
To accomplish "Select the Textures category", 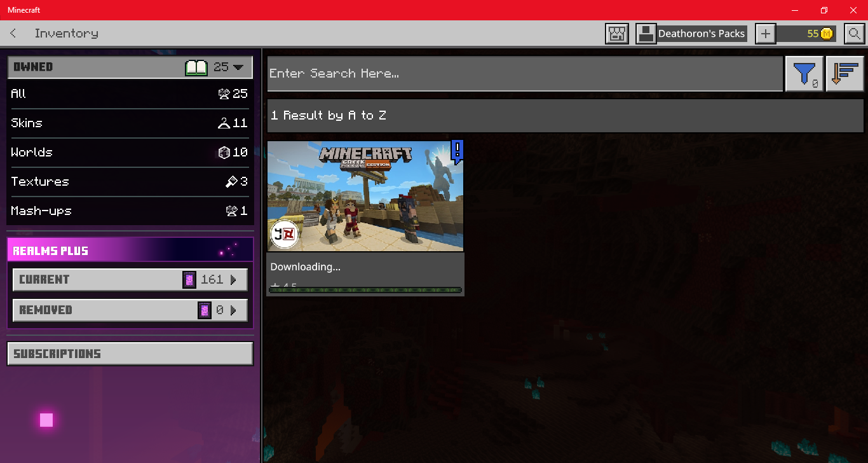I will point(130,181).
